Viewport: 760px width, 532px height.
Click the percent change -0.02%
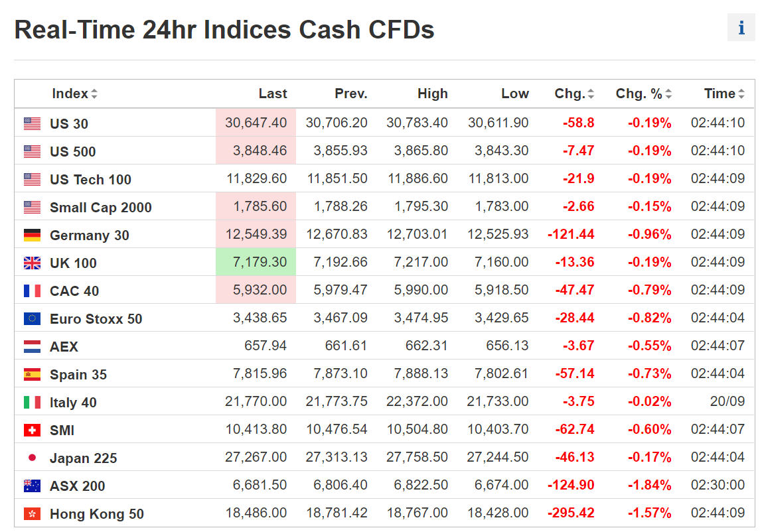pos(650,401)
